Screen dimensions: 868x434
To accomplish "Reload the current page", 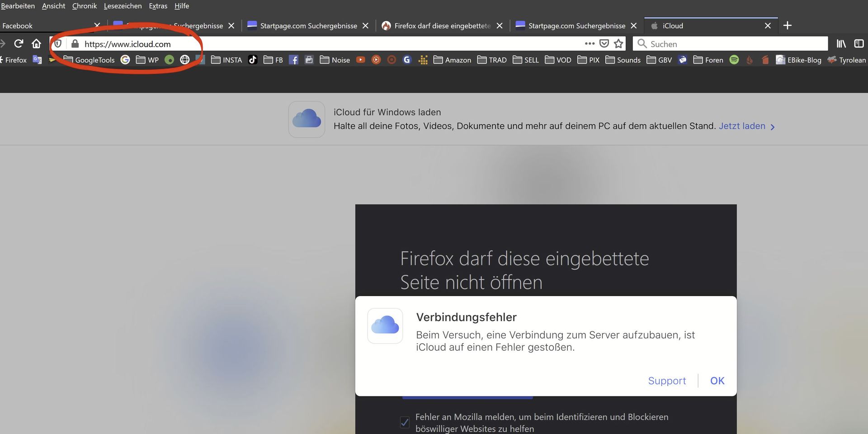I will point(19,43).
